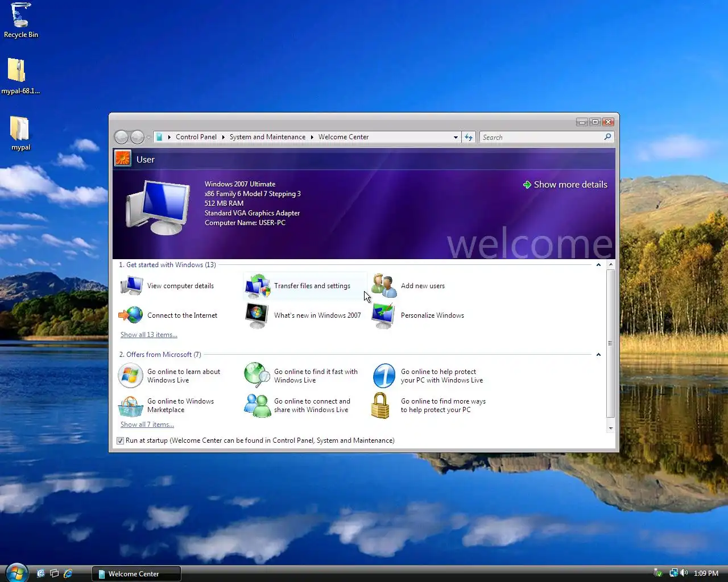The image size is (728, 582).
Task: Expand arrow after System and Maintenance breadcrumb
Action: 312,137
